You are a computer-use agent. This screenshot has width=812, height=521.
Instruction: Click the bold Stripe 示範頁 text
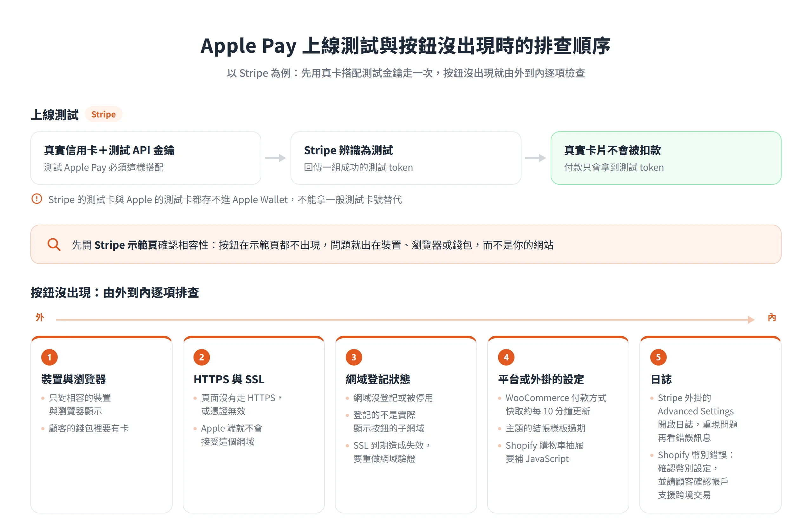click(126, 245)
